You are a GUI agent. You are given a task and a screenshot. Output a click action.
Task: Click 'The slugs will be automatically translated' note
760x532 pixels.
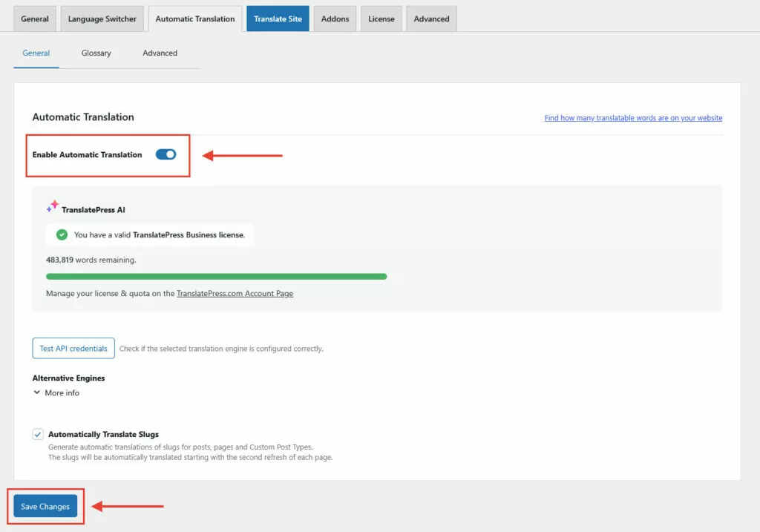[x=190, y=457]
